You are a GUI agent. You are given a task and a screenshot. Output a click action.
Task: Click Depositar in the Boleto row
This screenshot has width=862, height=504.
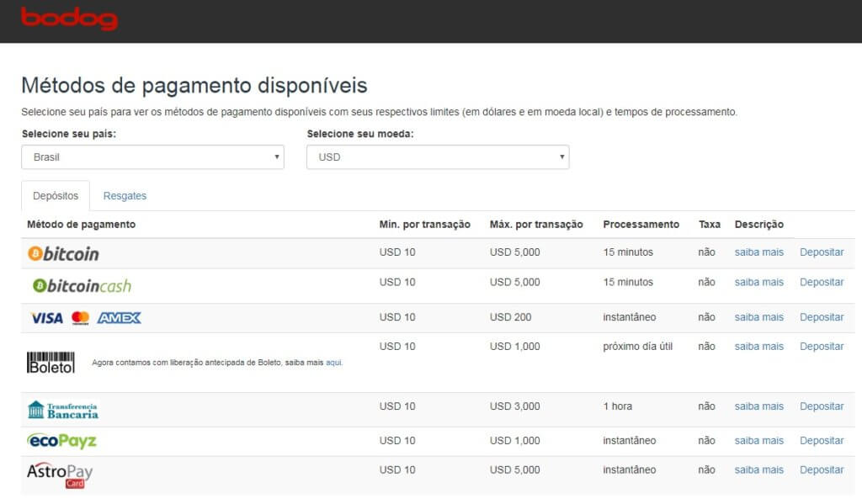pos(822,347)
